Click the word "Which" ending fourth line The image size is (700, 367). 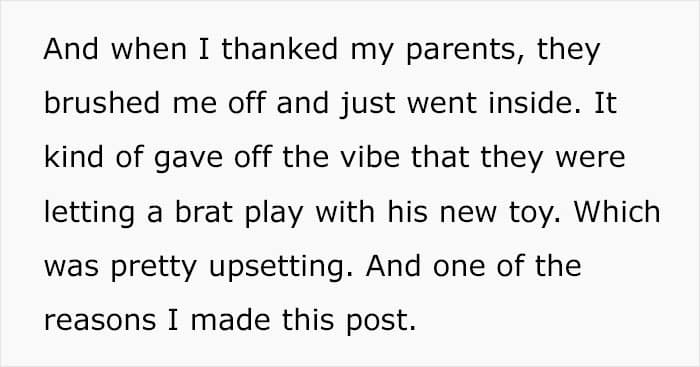[x=617, y=211]
